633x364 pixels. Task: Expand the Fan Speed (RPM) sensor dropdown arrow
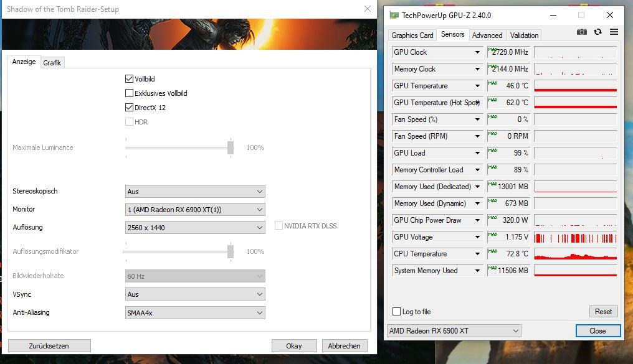(x=478, y=136)
